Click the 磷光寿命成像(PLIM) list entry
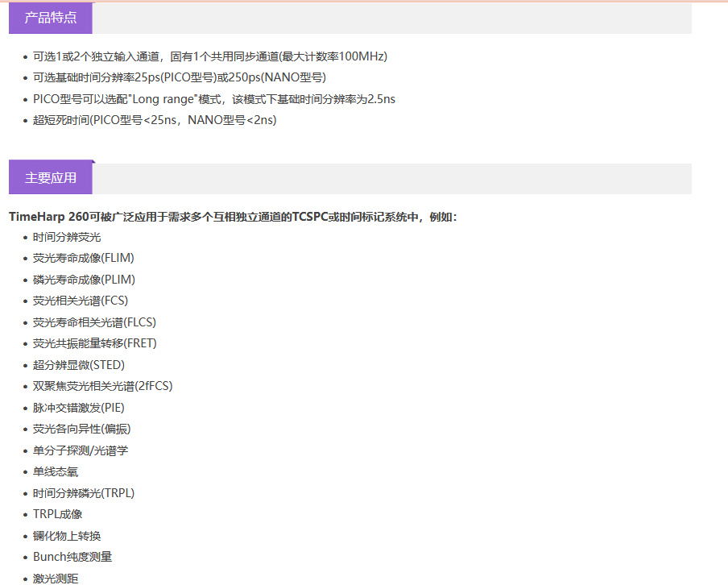This screenshot has width=728, height=585. click(x=84, y=280)
